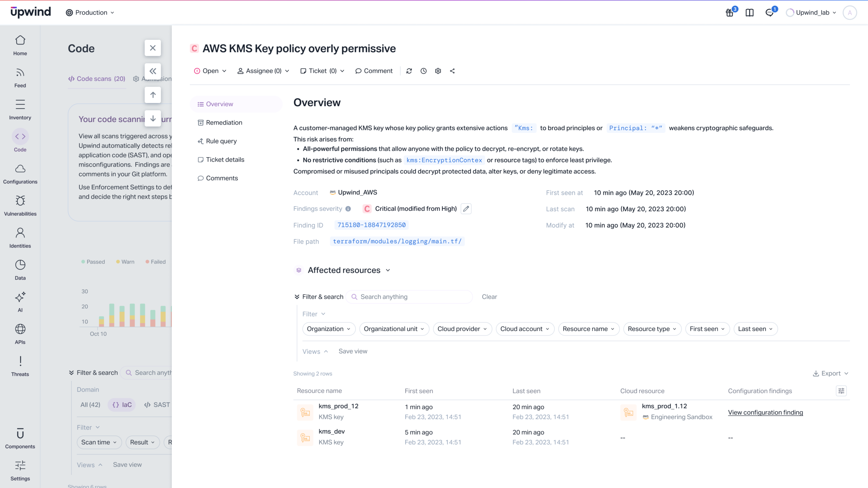Image resolution: width=868 pixels, height=488 pixels.
Task: Click the refresh icon in finding toolbar
Action: click(x=409, y=71)
